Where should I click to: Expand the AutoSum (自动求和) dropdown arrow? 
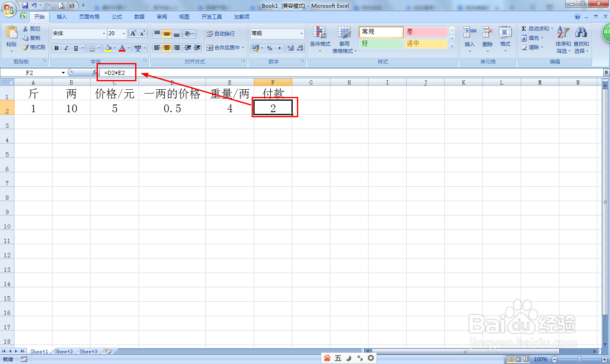tap(552, 29)
